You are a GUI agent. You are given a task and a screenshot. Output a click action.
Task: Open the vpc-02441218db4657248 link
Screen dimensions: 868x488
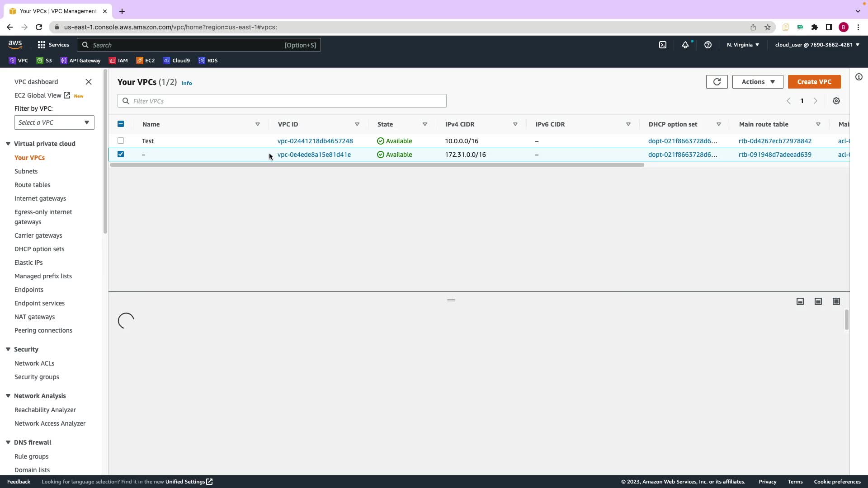tap(315, 141)
